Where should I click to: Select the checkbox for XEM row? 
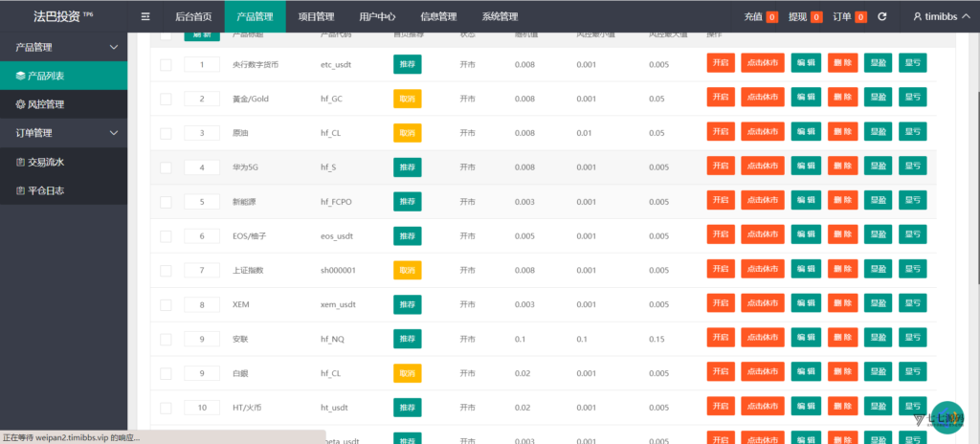(166, 305)
